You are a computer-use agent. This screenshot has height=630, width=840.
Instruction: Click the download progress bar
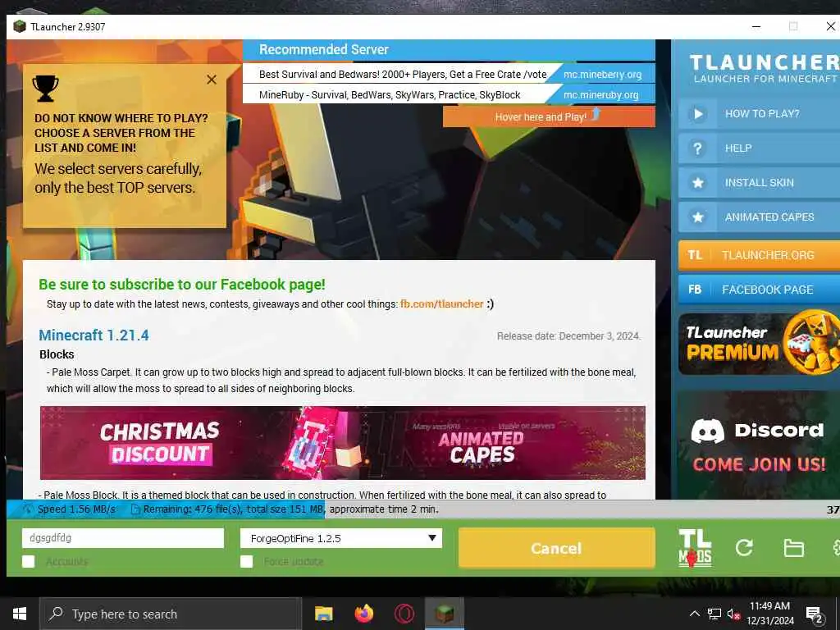tap(423, 509)
